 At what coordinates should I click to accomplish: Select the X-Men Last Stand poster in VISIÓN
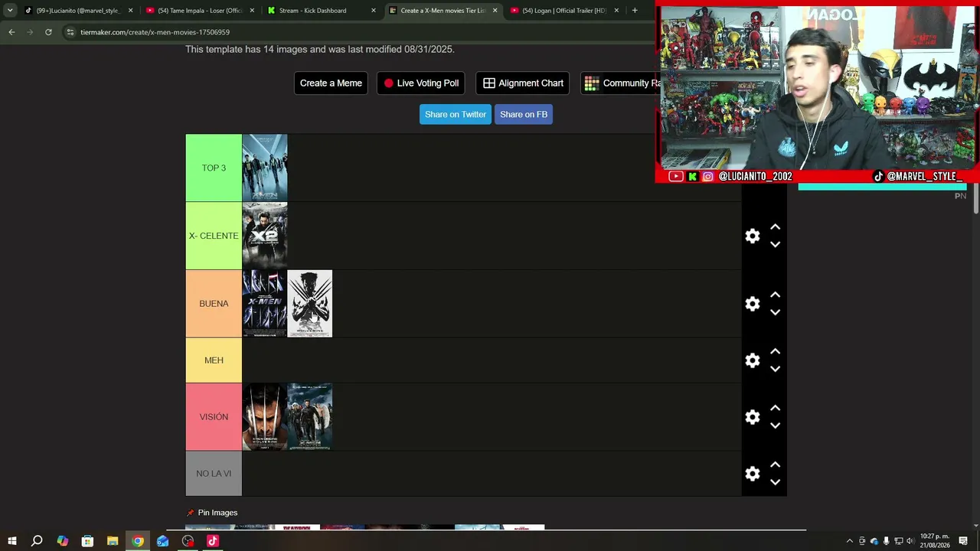click(310, 417)
